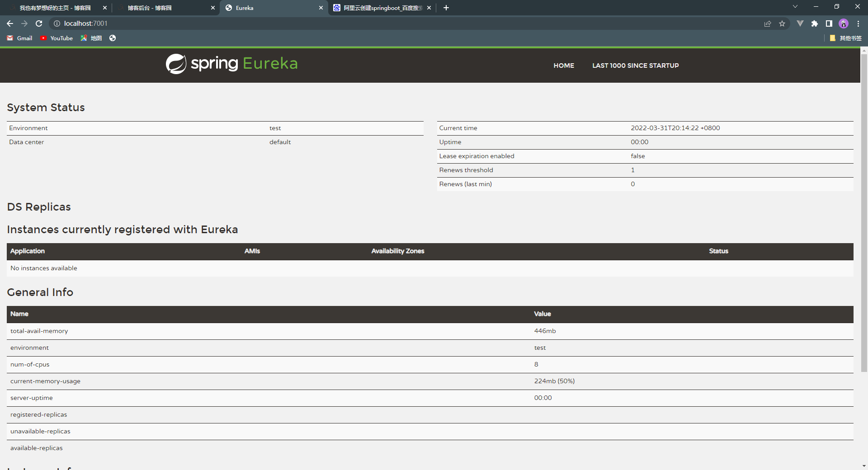Viewport: 868px width, 470px height.
Task: Go back using the browser back arrow
Action: [10, 23]
